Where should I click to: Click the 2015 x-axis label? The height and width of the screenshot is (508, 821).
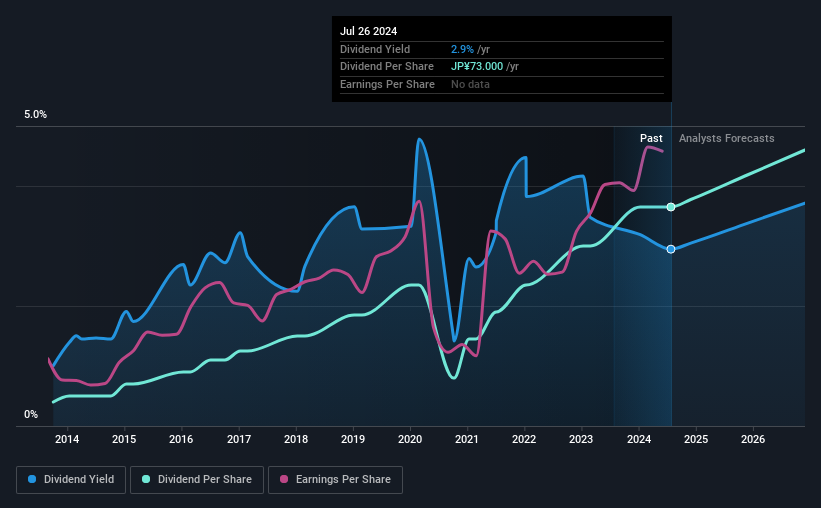coord(124,439)
